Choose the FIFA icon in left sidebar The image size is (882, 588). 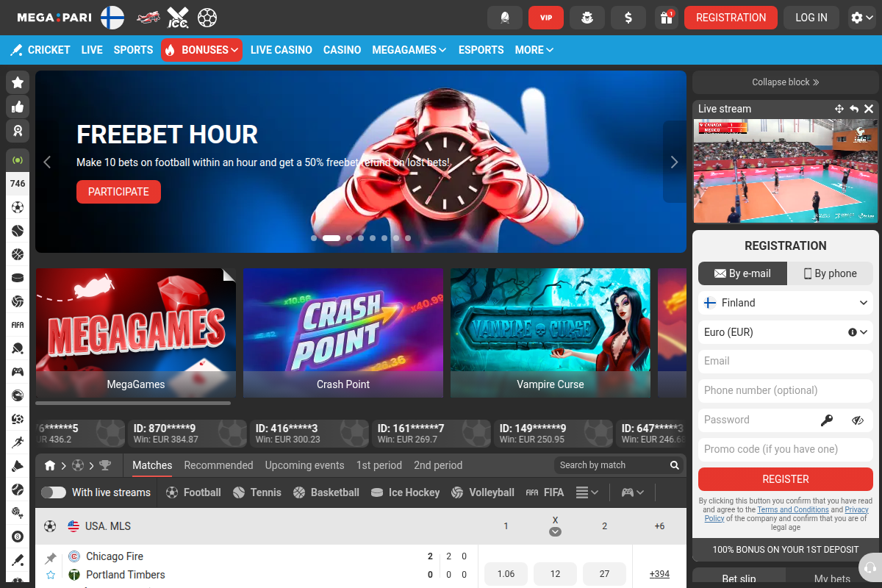pos(18,324)
